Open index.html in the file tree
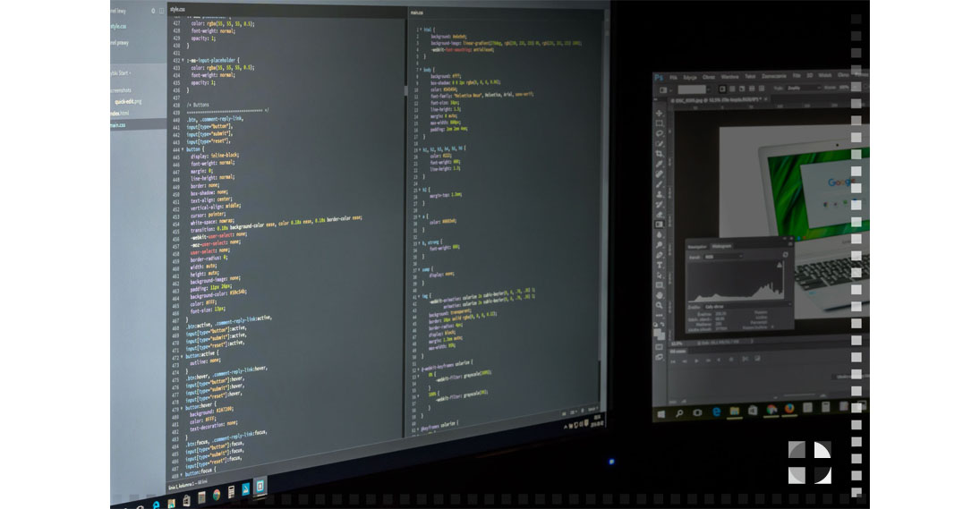 pyautogui.click(x=119, y=113)
